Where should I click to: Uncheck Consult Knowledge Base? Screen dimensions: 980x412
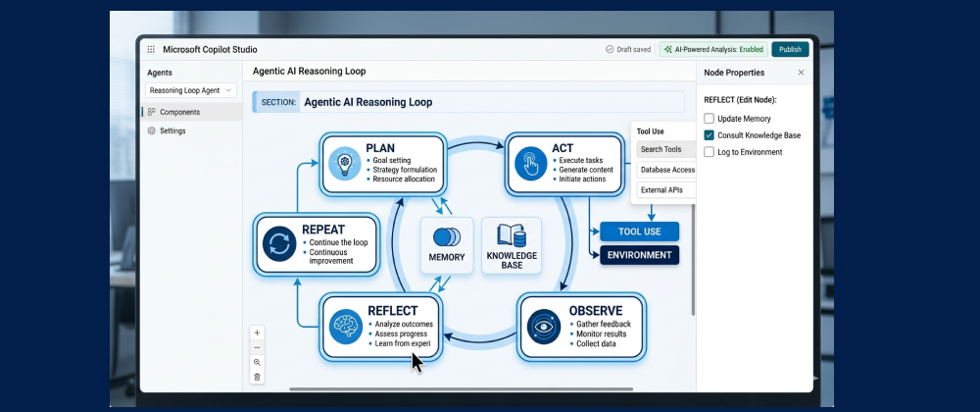click(709, 135)
